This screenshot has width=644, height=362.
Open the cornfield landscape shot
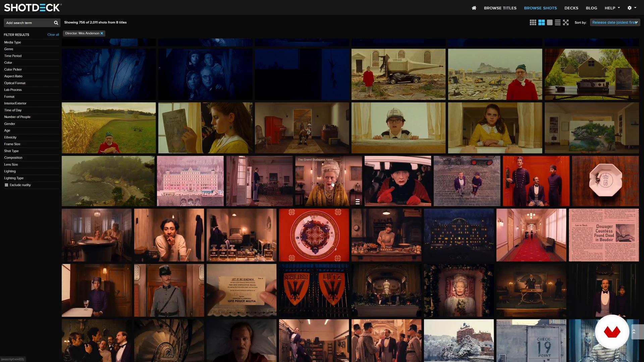point(109,128)
